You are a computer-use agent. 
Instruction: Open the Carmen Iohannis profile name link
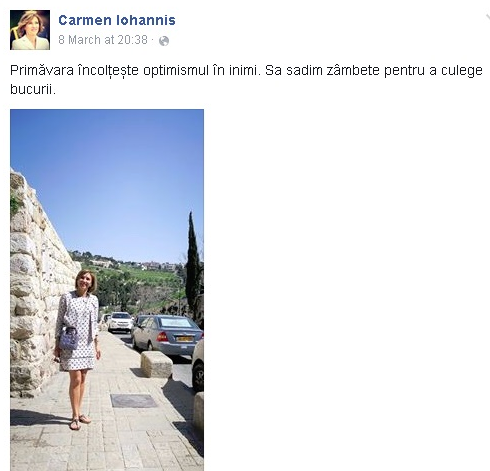click(x=117, y=20)
